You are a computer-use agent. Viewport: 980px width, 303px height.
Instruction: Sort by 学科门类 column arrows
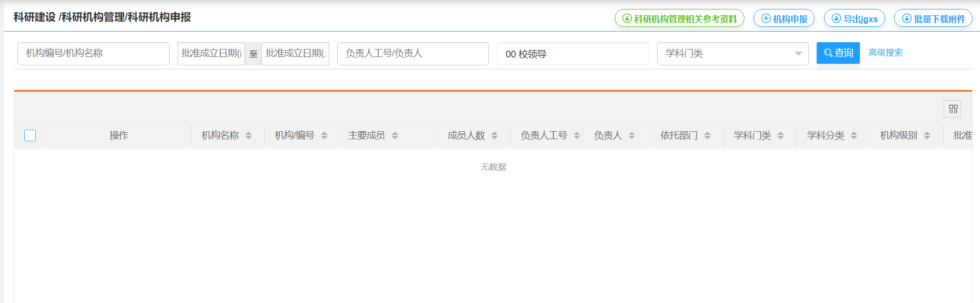click(x=780, y=135)
